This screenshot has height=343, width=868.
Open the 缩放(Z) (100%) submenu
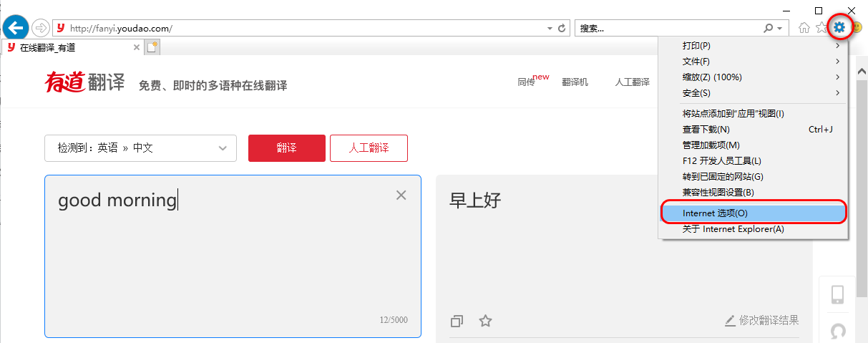tap(753, 77)
